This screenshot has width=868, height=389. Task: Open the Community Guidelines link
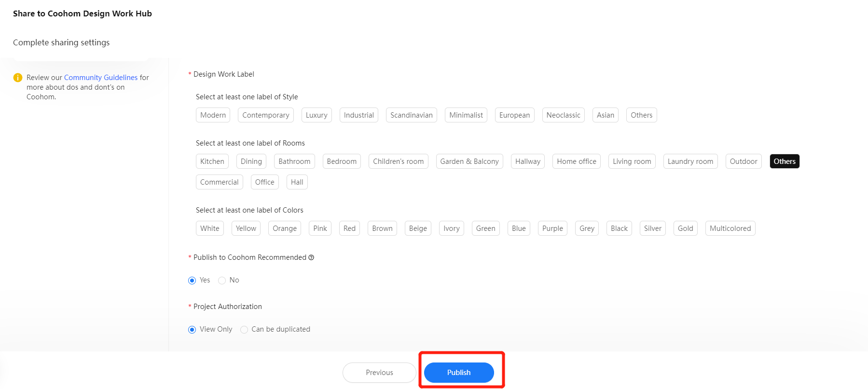[101, 78]
